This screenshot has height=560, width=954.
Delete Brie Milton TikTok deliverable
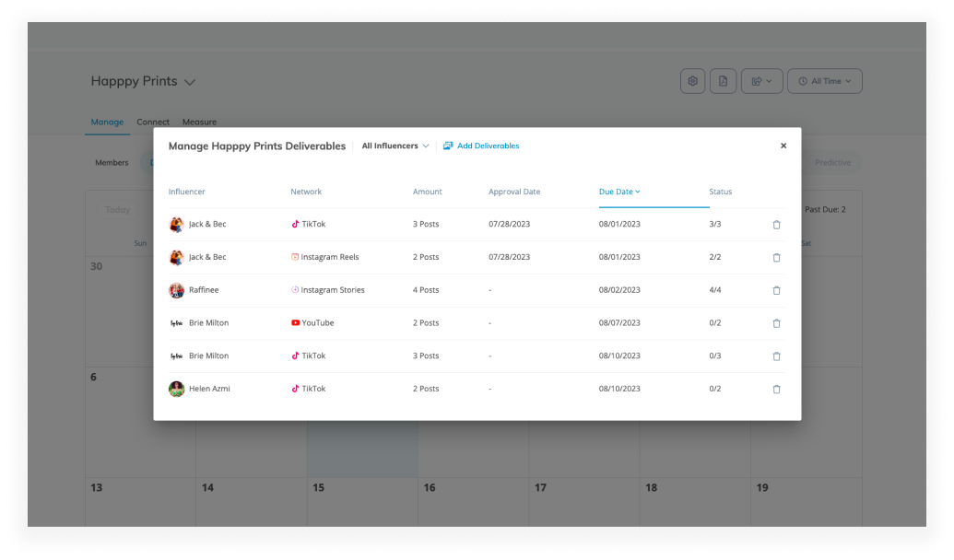(x=776, y=356)
